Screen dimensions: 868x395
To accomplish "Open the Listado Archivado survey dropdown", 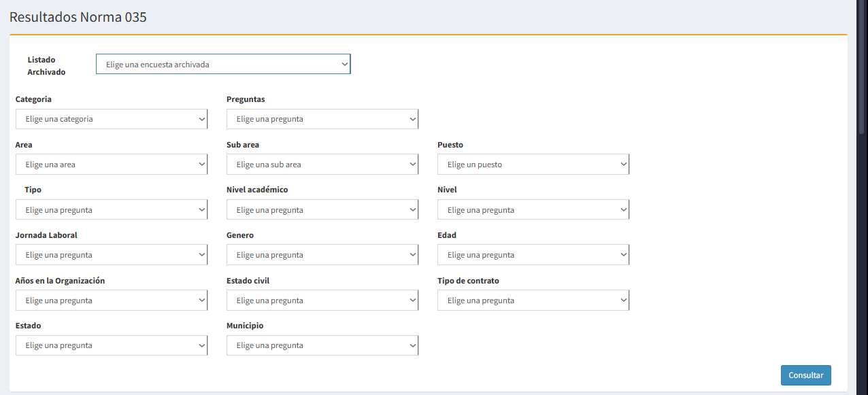I will (223, 65).
